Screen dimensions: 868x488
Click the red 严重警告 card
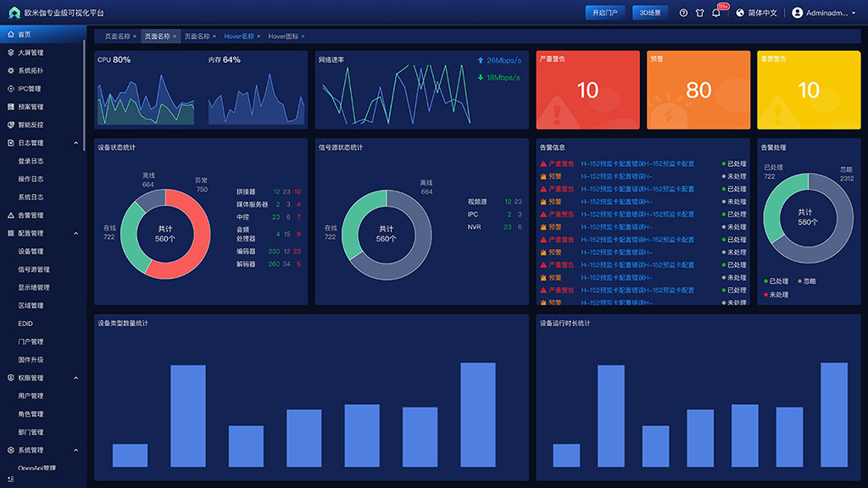587,90
